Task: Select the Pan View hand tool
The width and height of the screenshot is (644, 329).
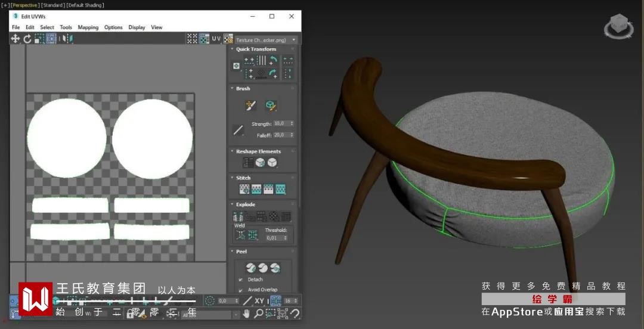Action: point(246,314)
